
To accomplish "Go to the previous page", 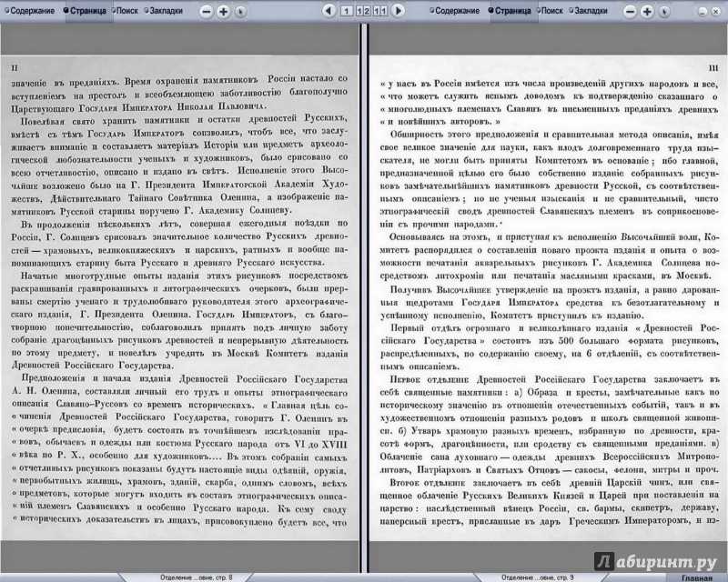I will (x=329, y=11).
